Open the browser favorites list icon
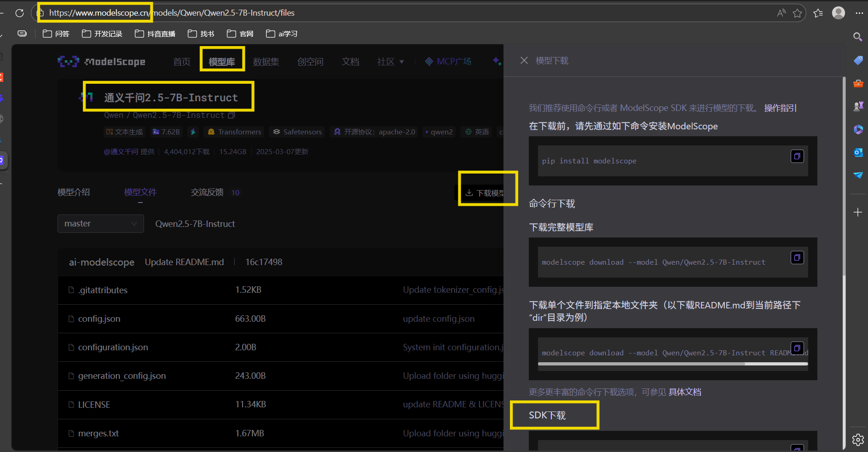 point(818,13)
